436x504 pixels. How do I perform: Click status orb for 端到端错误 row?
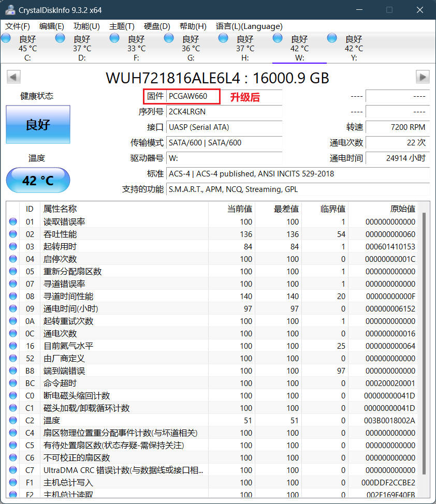[x=13, y=370]
